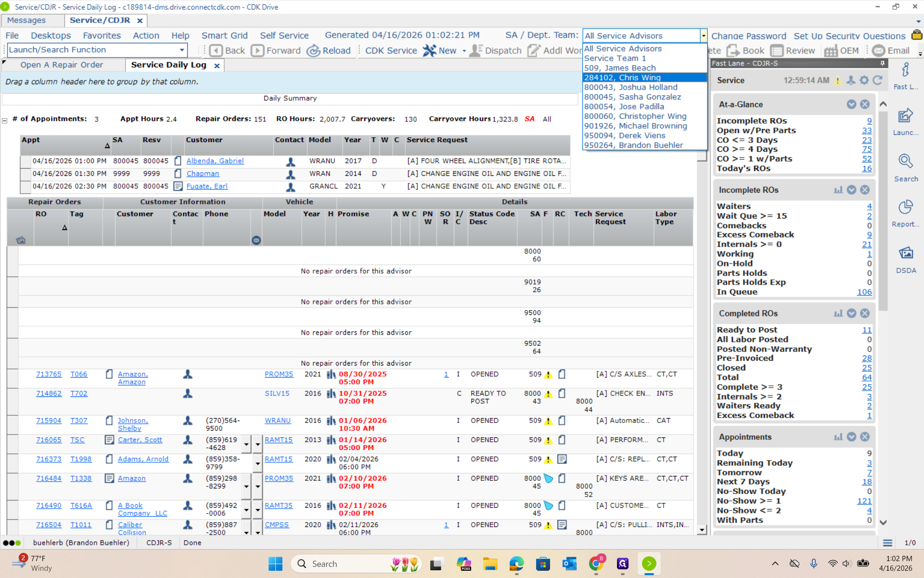924x578 pixels.
Task: Show chart for Incomplete ROs
Action: click(x=838, y=190)
